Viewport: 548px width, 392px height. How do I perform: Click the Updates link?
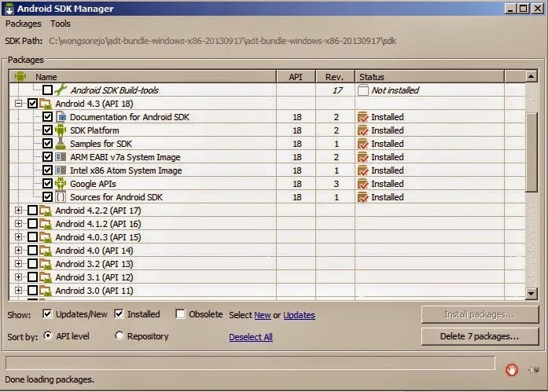tap(300, 315)
